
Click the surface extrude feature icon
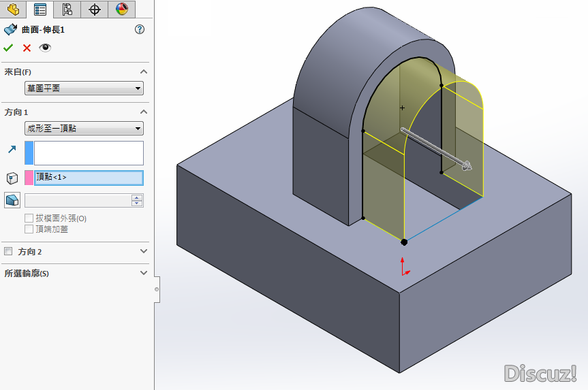coord(10,29)
